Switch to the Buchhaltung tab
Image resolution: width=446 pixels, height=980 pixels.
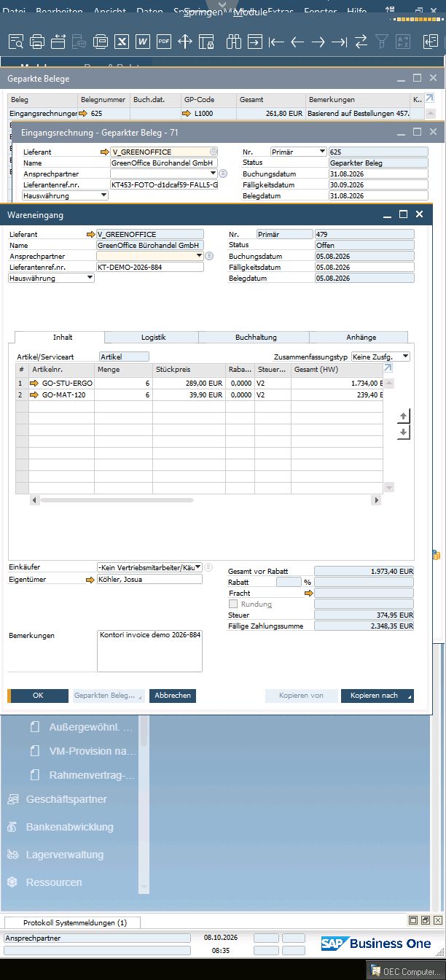tap(256, 337)
